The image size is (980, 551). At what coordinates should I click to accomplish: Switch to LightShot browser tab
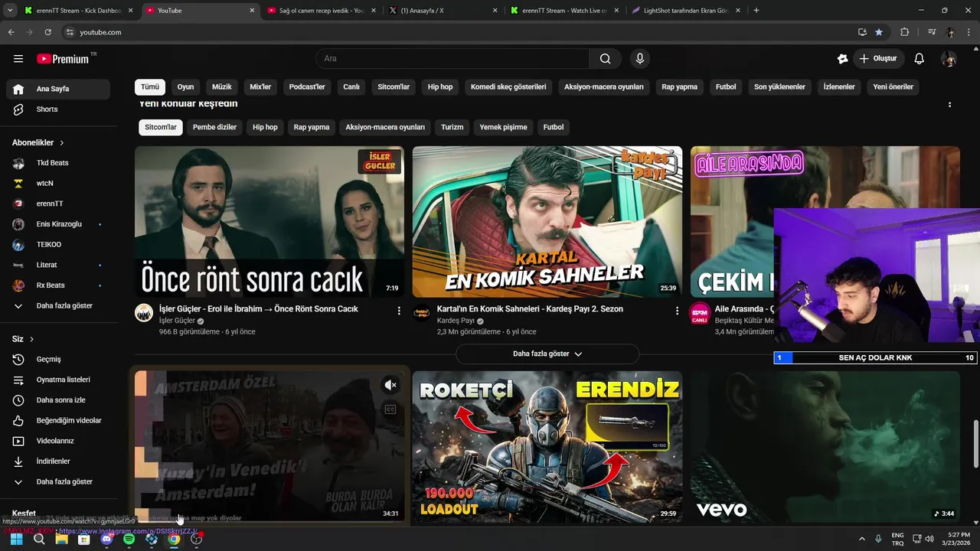[x=686, y=11]
